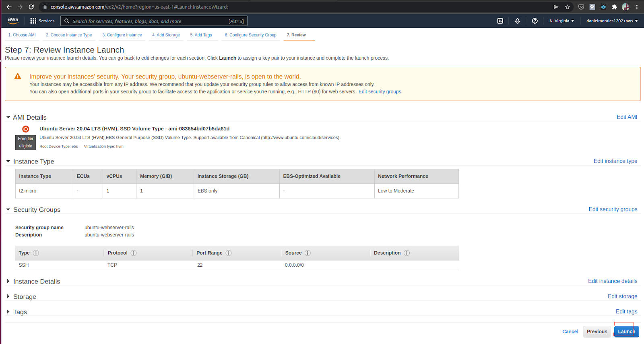Viewport: 644px width, 344px height.
Task: Open the browser Extensions puzzle icon
Action: click(x=614, y=7)
